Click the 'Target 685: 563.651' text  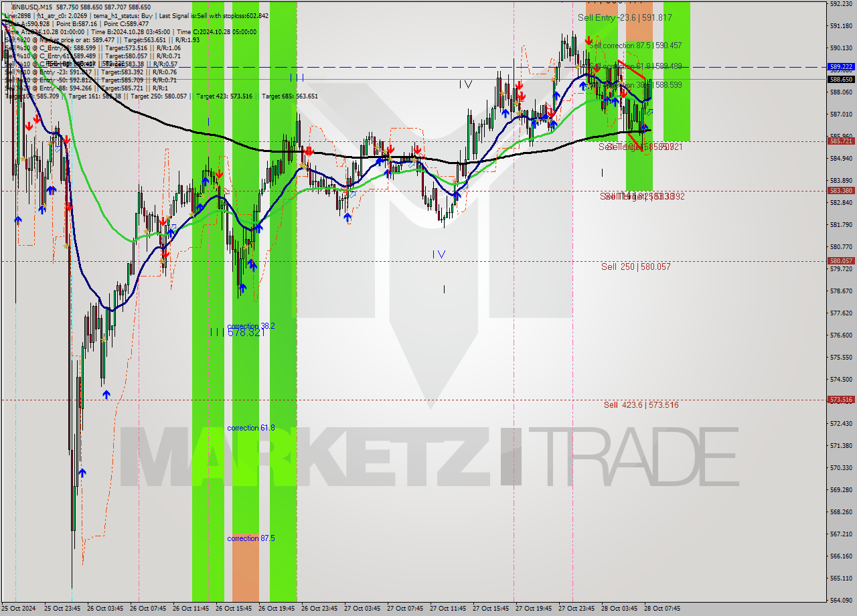[x=290, y=96]
